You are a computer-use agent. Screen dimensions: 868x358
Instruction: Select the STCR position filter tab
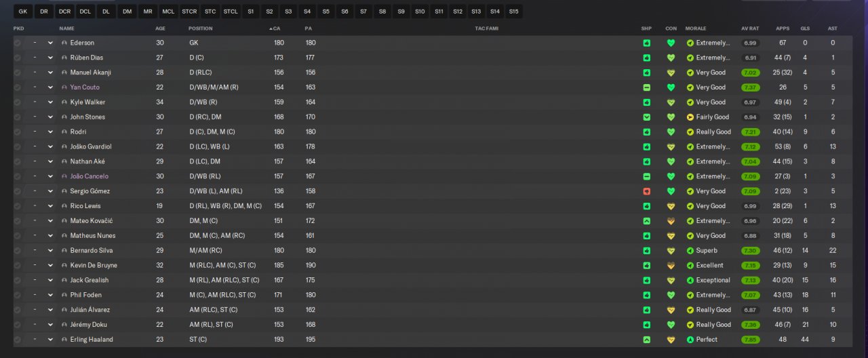coord(189,12)
